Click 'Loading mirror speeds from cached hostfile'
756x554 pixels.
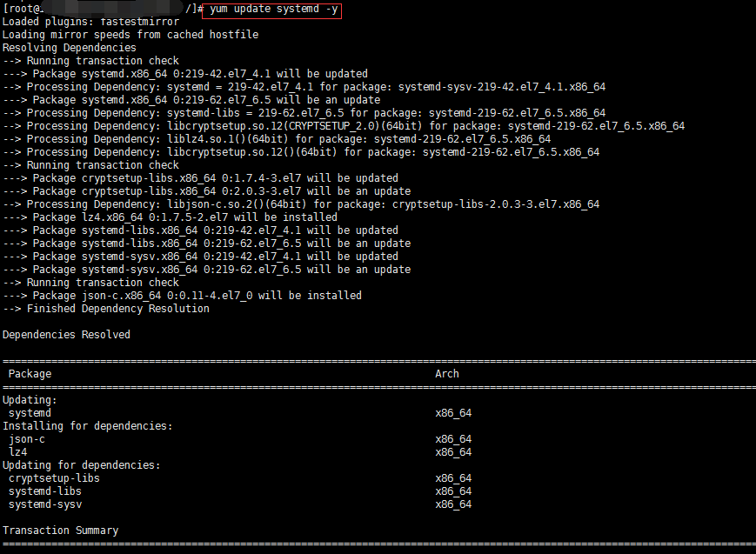(130, 35)
